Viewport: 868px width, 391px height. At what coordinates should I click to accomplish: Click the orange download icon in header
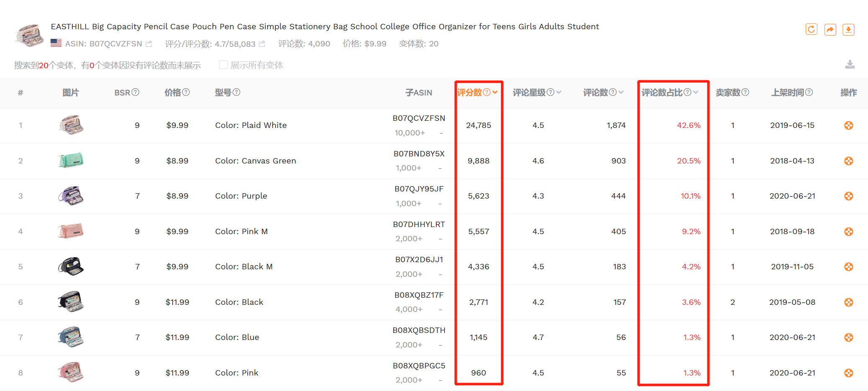(x=848, y=29)
